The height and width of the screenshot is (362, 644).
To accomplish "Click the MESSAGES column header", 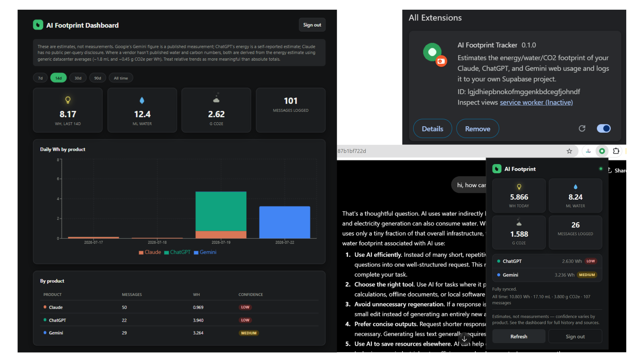I will [132, 295].
